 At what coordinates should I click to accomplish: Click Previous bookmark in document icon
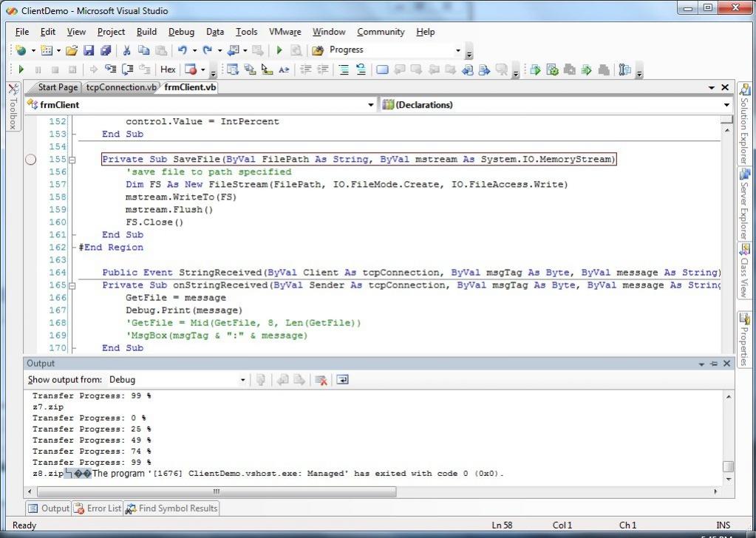[467, 69]
